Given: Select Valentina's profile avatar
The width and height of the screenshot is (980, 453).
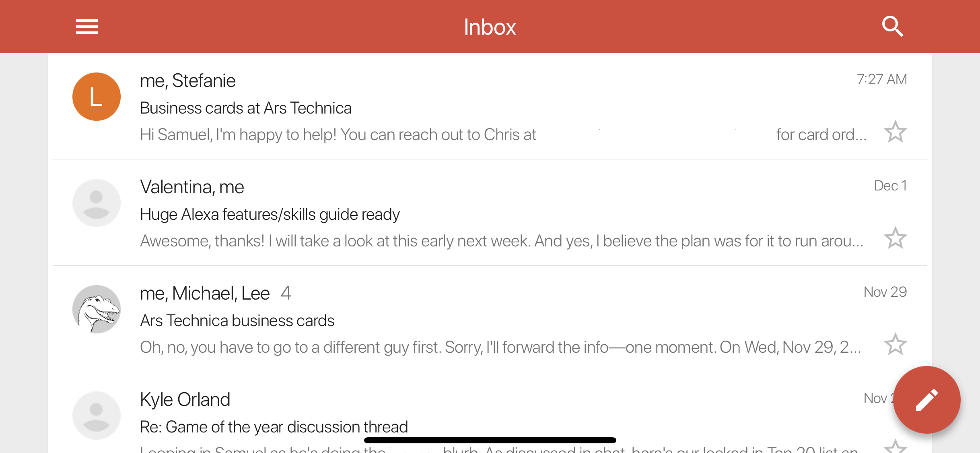Looking at the screenshot, I should click(96, 203).
